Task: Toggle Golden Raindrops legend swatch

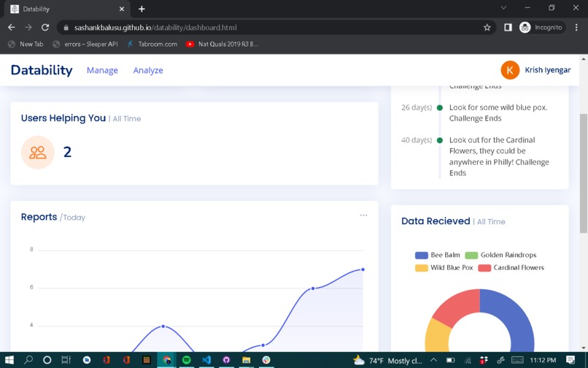Action: 471,256
